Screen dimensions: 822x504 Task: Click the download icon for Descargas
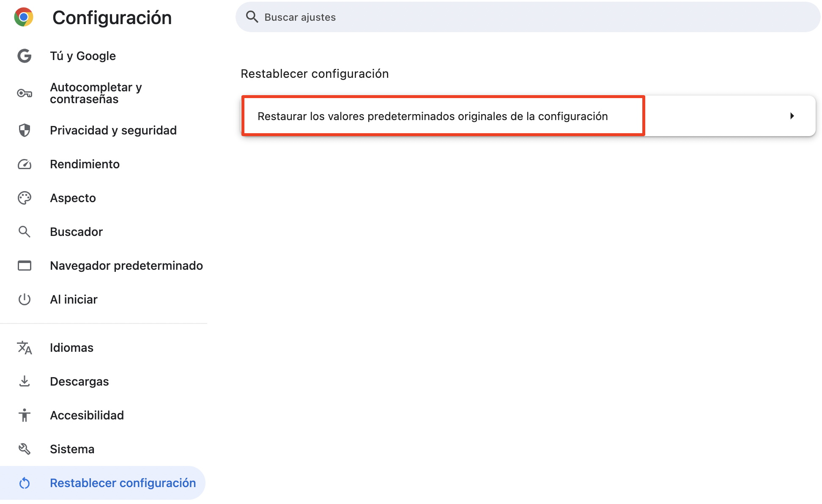[x=24, y=381]
